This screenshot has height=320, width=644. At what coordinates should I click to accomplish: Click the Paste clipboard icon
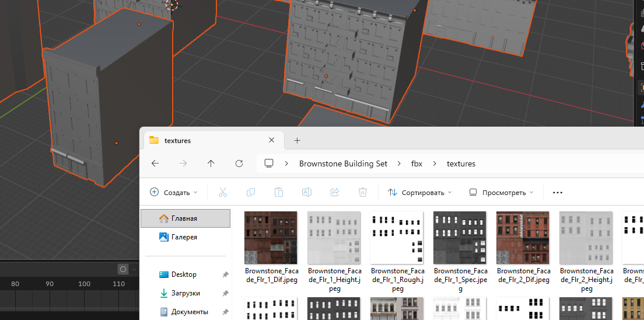[279, 192]
